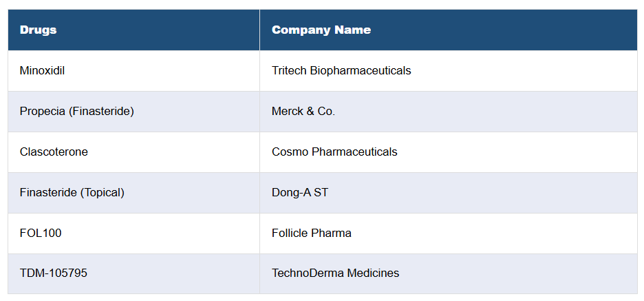Select the Clascoterone drug cell
Image resolution: width=644 pixels, height=301 pixels.
tap(54, 152)
